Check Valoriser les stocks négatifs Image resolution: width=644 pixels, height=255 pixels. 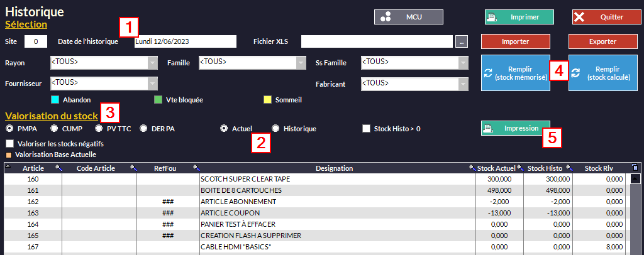[9, 144]
